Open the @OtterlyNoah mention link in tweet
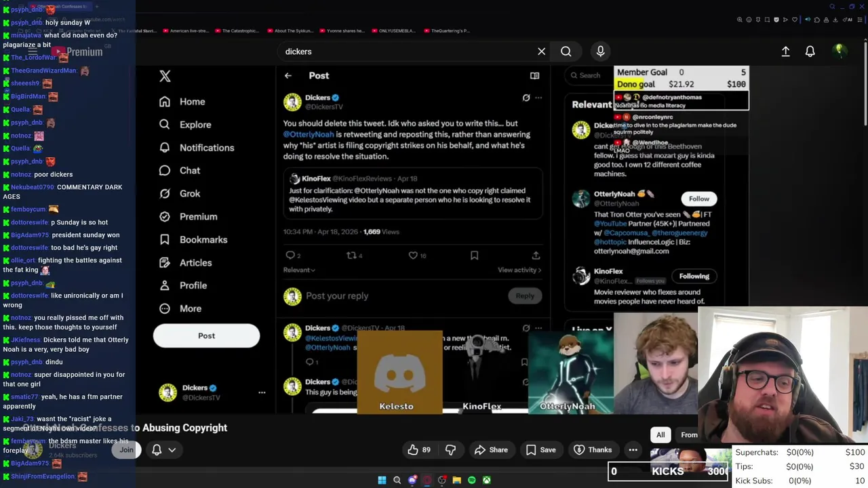The width and height of the screenshot is (868, 488). pos(309,134)
